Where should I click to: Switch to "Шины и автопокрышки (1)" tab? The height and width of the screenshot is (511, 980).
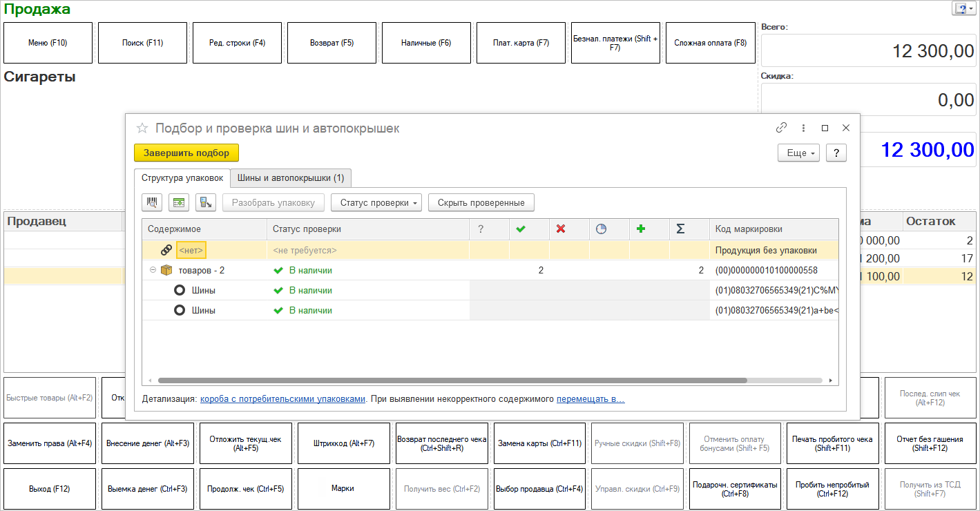pos(291,177)
